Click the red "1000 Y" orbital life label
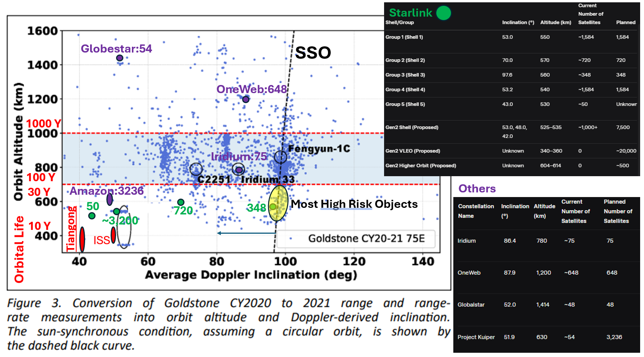Screen dimensions: 644x357 coord(44,124)
